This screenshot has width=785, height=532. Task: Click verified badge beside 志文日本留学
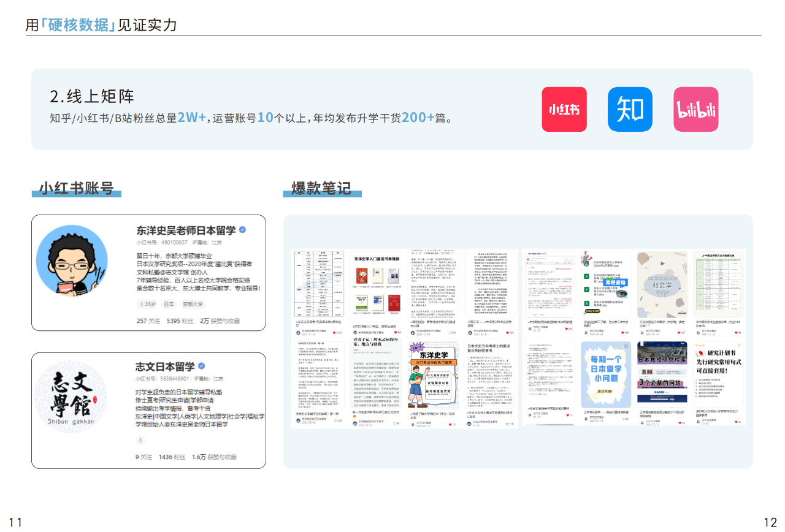tap(202, 366)
